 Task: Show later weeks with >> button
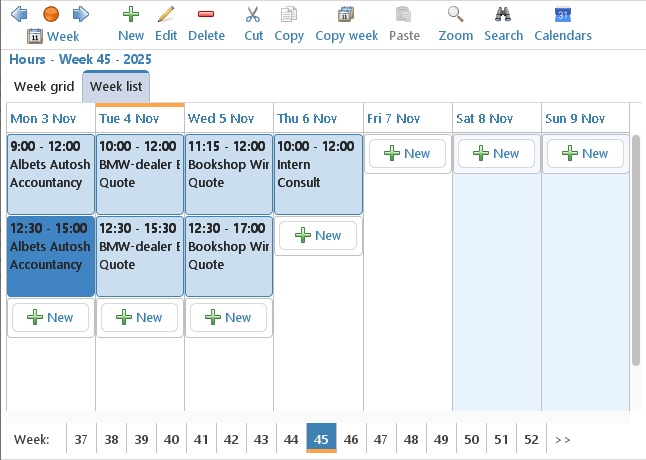562,439
